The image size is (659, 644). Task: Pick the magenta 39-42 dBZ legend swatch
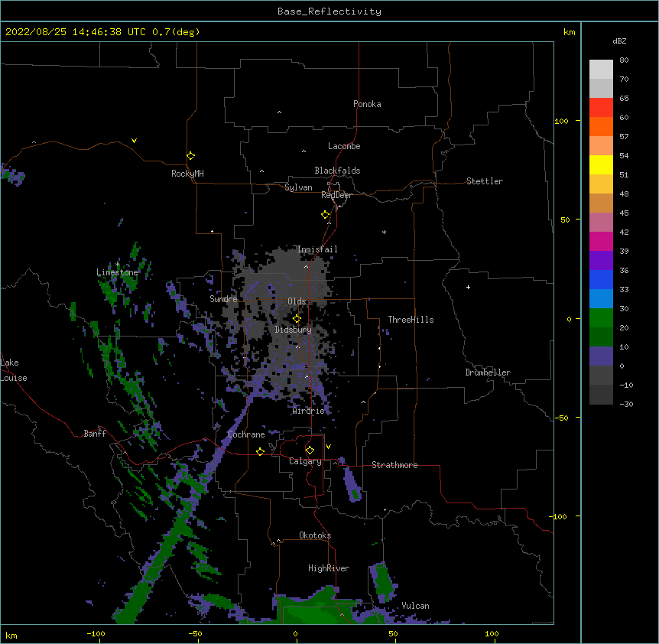pyautogui.click(x=601, y=241)
